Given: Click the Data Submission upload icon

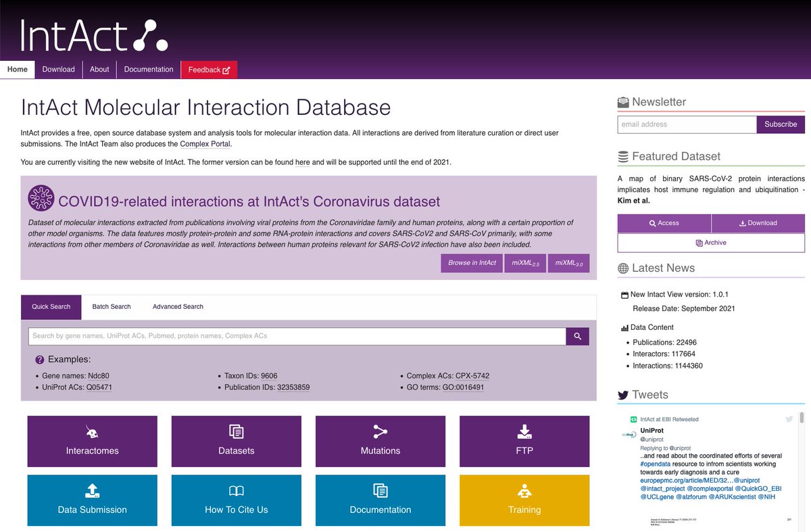Looking at the screenshot, I should 92,491.
